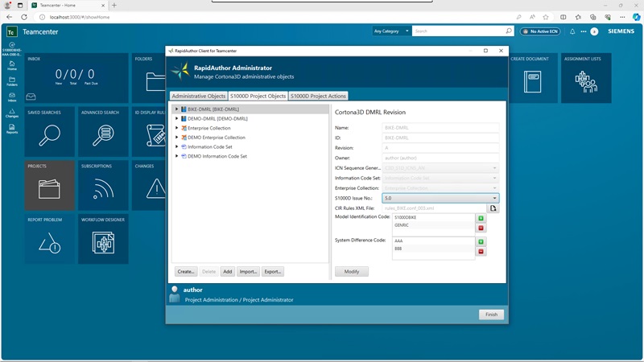Remove a Model Identification Code with minus
This screenshot has height=362, width=644.
tap(481, 228)
